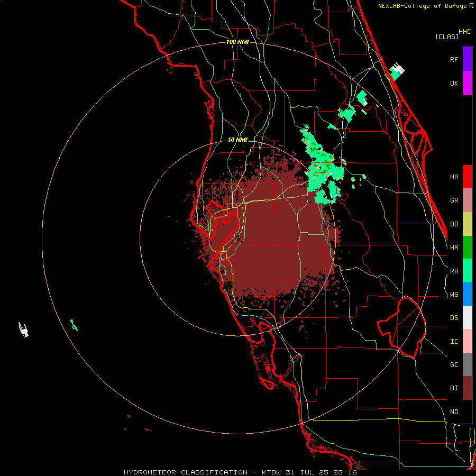Click the RF legend label
Viewport: 476px width, 476px height.
pos(454,59)
